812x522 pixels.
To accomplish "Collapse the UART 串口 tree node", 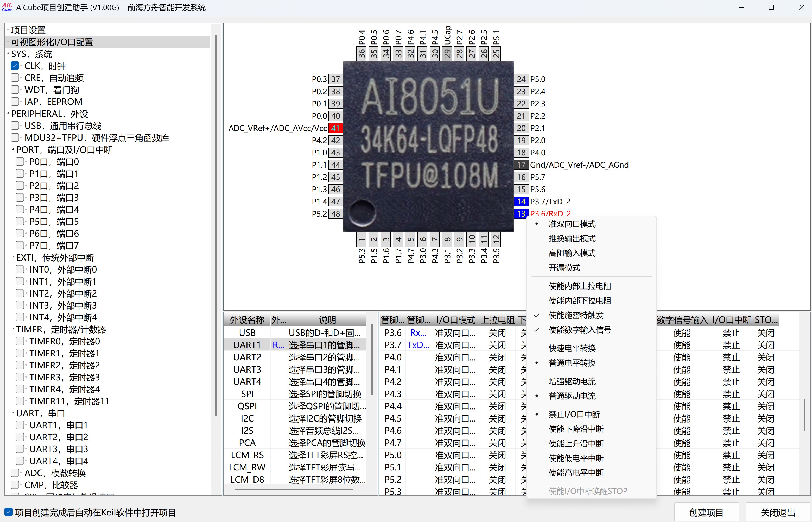I will coord(13,412).
